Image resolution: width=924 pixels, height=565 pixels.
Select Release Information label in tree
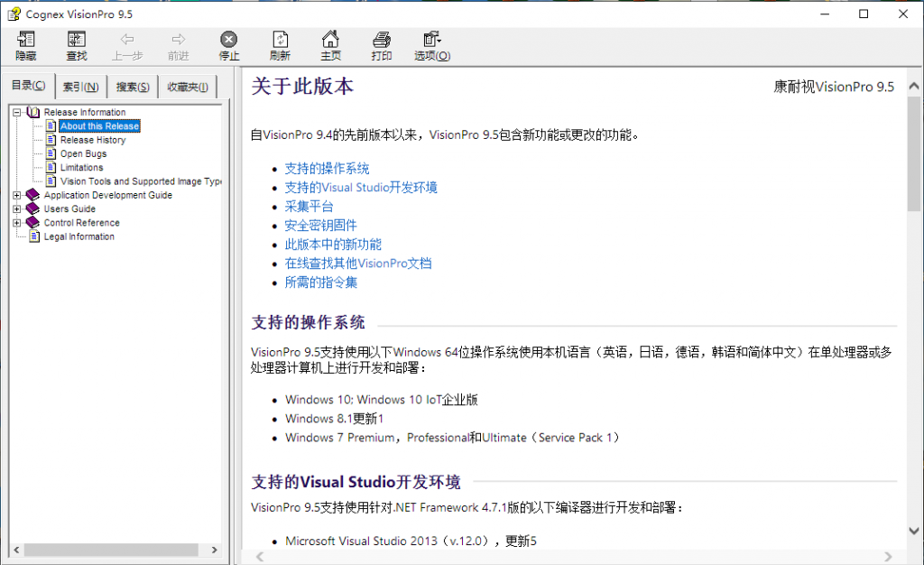tap(85, 112)
